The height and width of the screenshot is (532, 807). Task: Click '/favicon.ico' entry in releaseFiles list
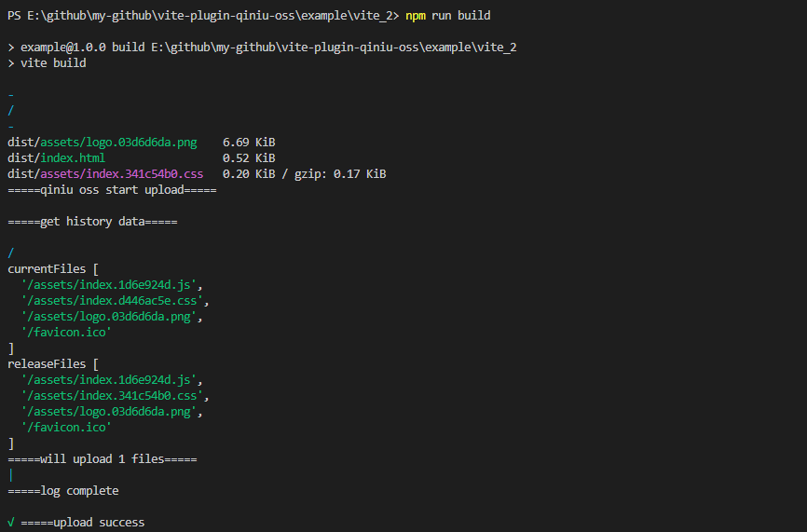[66, 427]
